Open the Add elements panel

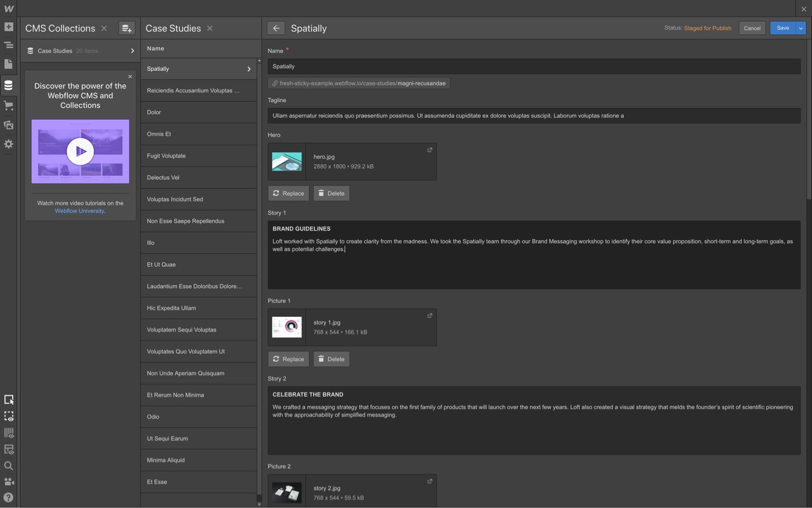pos(9,27)
